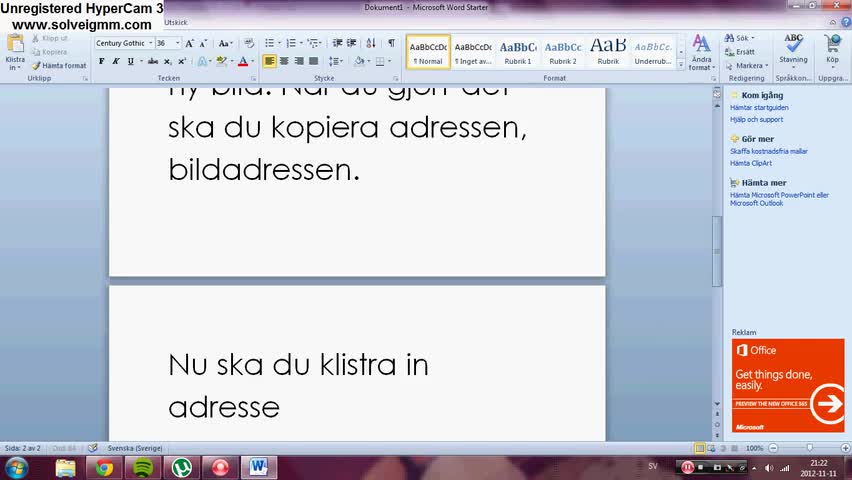Open Google Chrome from the taskbar
This screenshot has width=852, height=480.
(x=104, y=467)
